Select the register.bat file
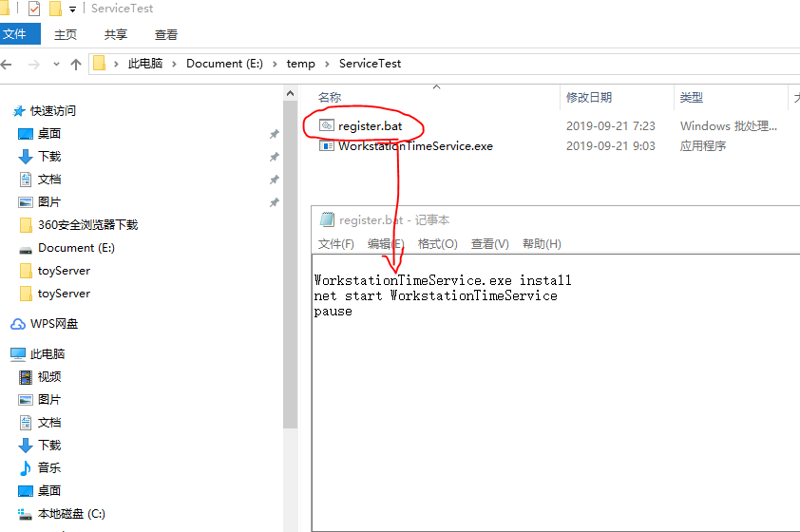 [370, 126]
